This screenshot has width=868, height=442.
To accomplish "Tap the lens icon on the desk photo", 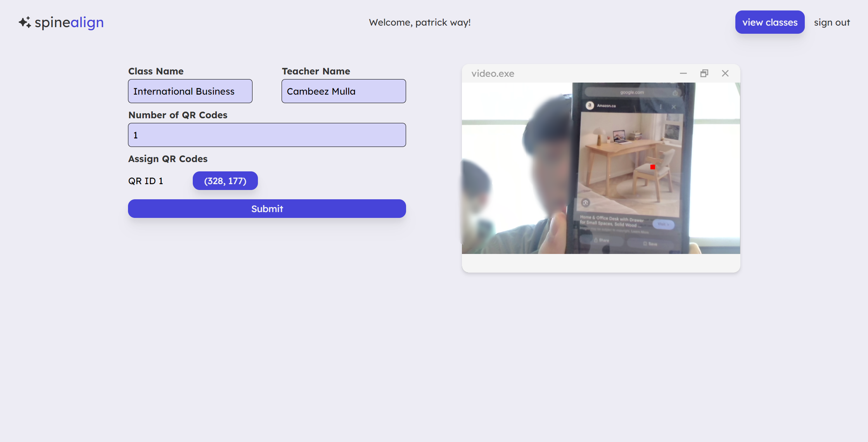I will click(585, 203).
